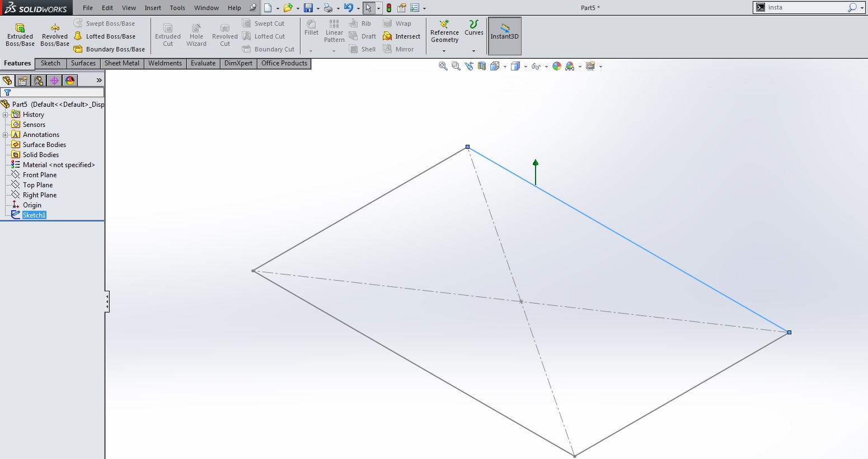Screen dimensions: 868x459
Task: Switch to the Sketch tab
Action: click(x=50, y=63)
